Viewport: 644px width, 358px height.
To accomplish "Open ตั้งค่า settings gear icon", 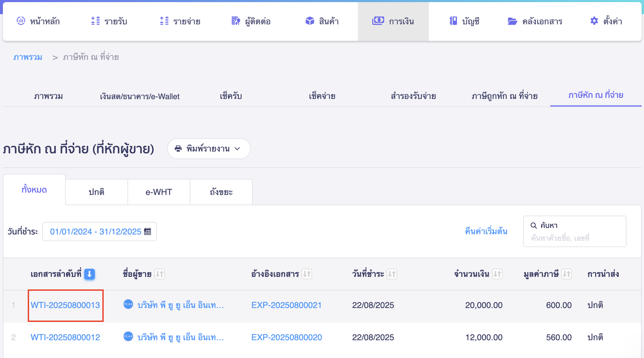I will 594,21.
